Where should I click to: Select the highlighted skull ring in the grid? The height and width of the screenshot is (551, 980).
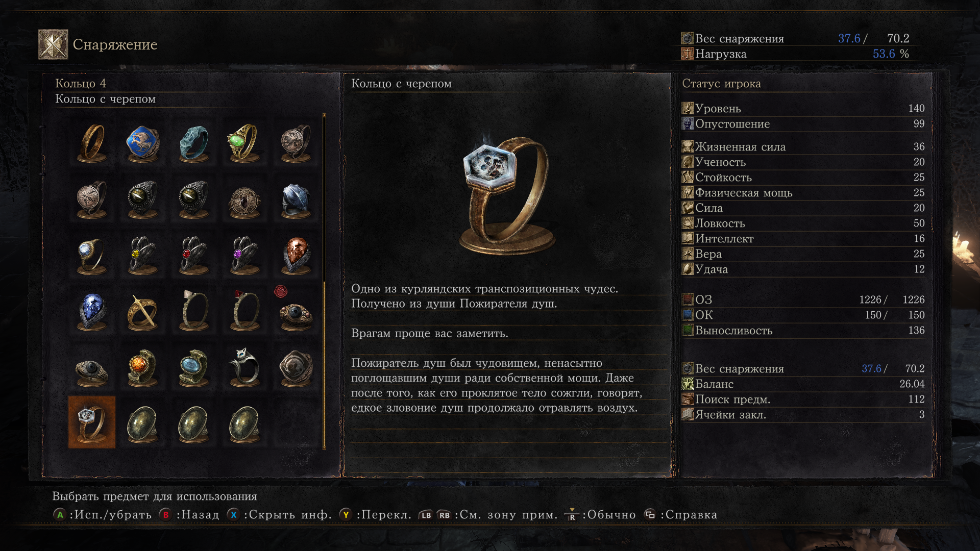coord(92,422)
